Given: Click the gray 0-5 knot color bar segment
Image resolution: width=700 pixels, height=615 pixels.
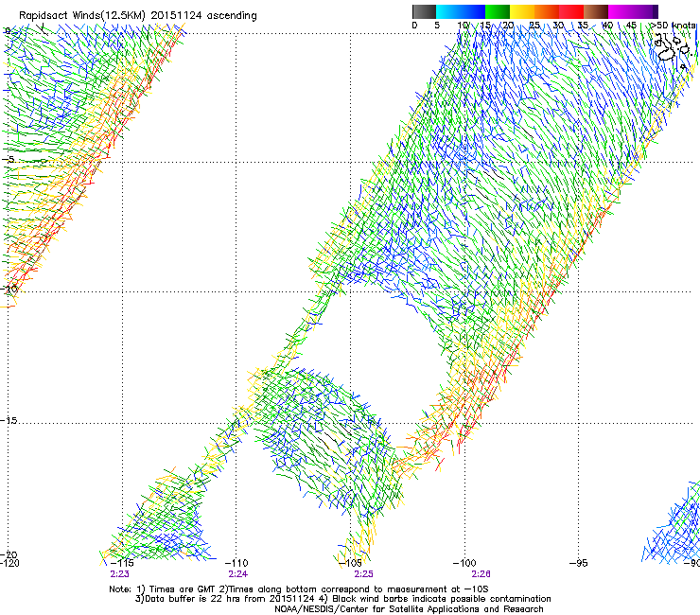Looking at the screenshot, I should click(x=424, y=11).
